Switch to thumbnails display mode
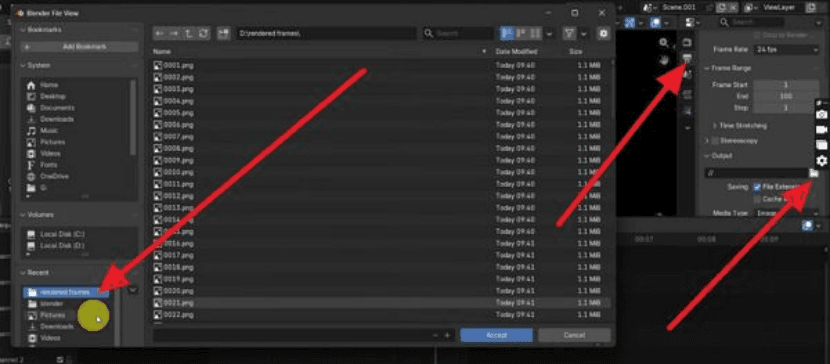The height and width of the screenshot is (364, 830). click(535, 34)
